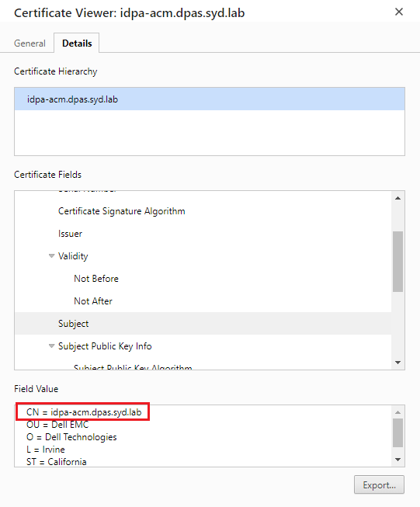Viewport: 420px width, 507px height.
Task: Click Field Value scrollbar thumb
Action: click(398, 433)
